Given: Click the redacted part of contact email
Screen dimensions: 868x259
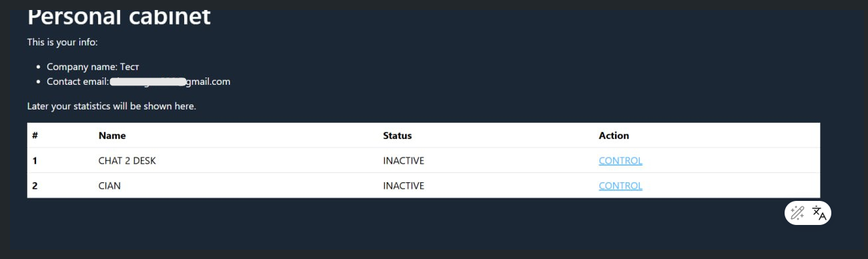Looking at the screenshot, I should [x=147, y=81].
